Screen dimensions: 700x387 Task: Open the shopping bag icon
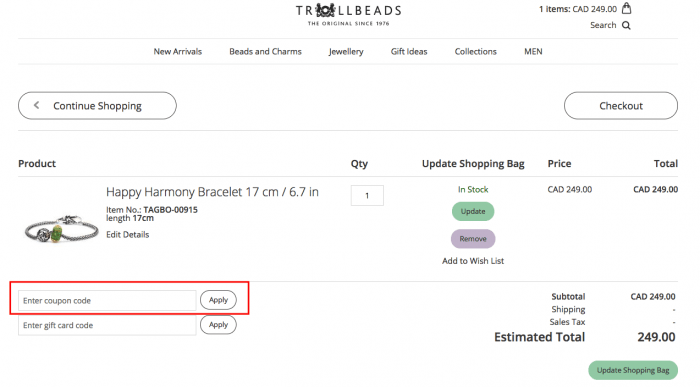[x=626, y=8]
